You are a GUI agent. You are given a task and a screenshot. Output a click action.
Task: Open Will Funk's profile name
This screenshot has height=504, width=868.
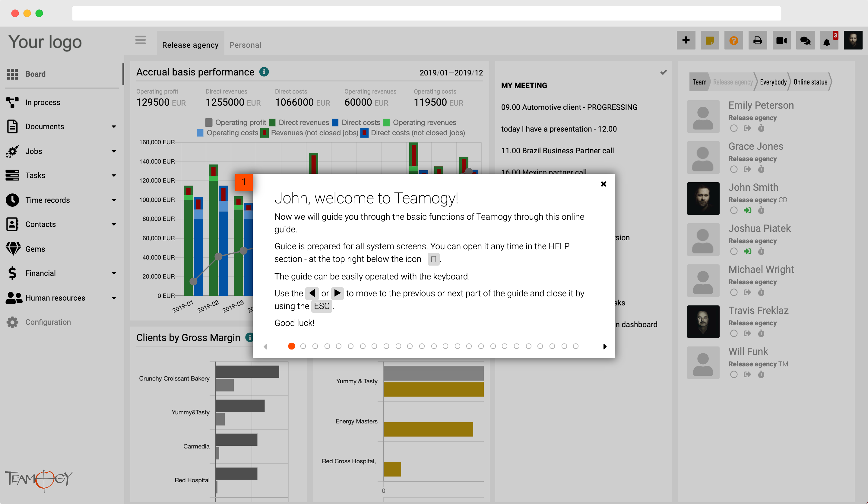[x=748, y=351]
